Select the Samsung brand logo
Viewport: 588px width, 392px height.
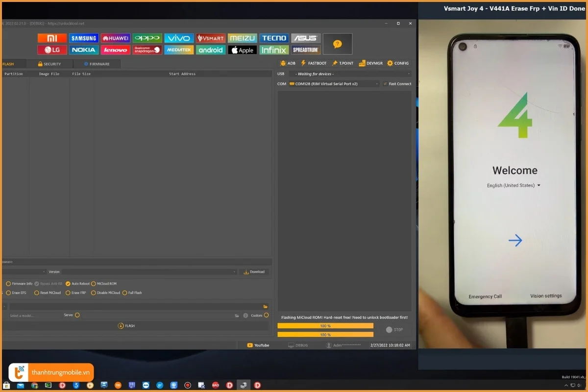[x=83, y=38]
